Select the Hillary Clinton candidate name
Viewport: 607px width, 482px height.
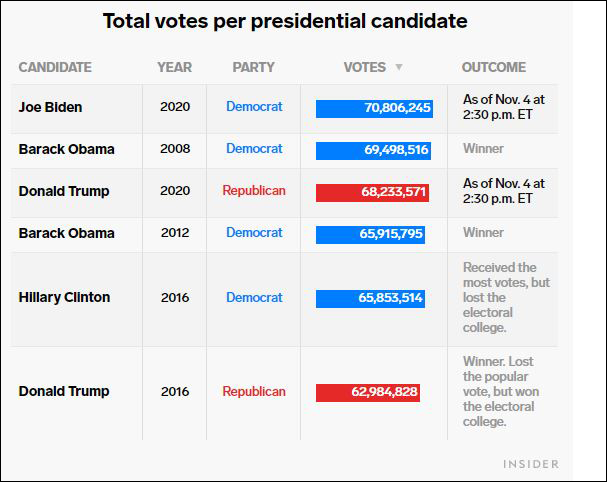click(64, 298)
